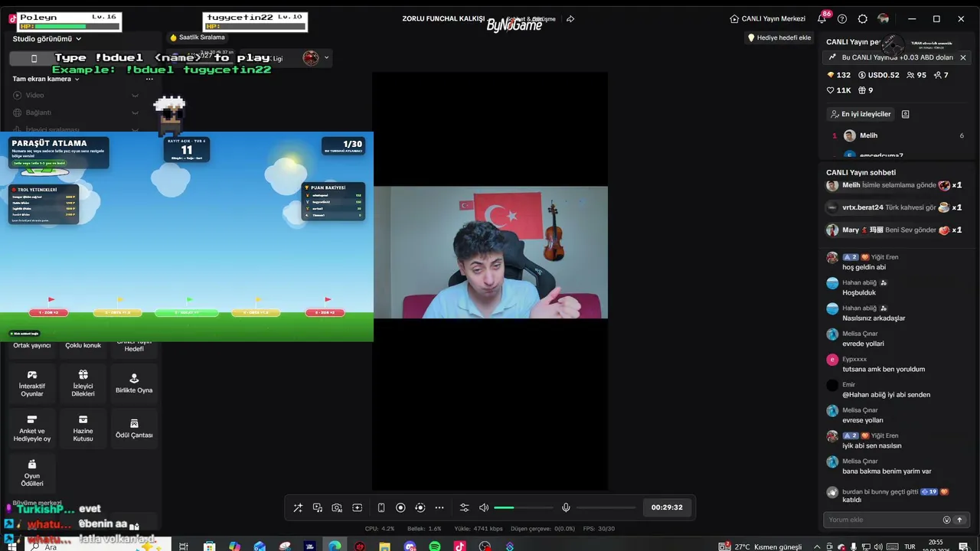This screenshot has width=980, height=551.
Task: Expand the Tam ekran kamera dropdown
Action: pos(46,79)
